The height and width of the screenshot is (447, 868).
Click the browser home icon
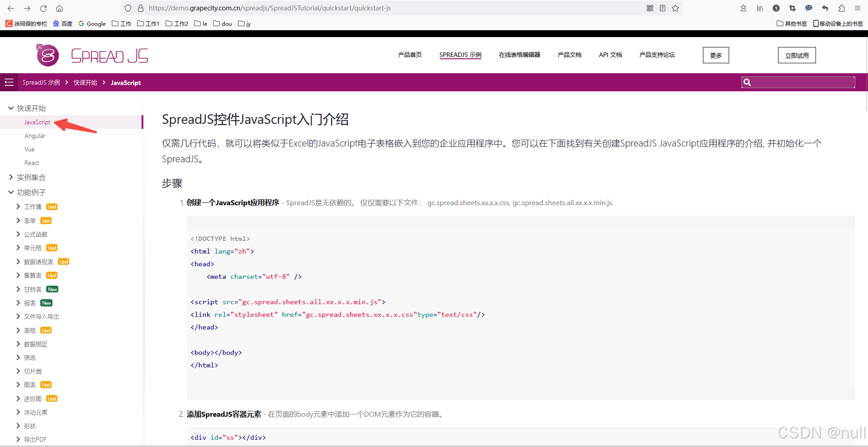pos(59,8)
